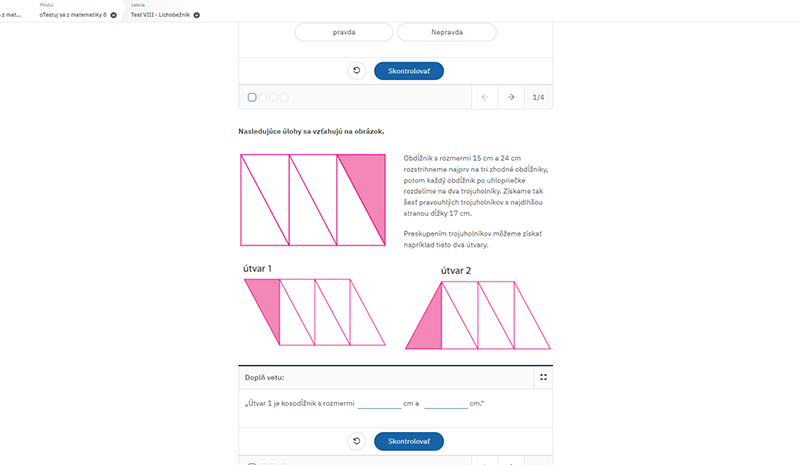Click the second blank field before cm.
This screenshot has height=465, width=800.
coord(446,403)
